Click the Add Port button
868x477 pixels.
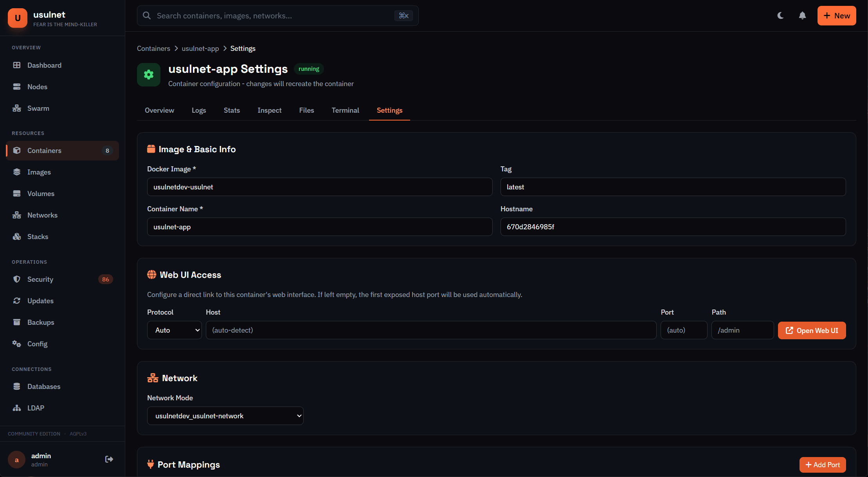[x=823, y=464]
